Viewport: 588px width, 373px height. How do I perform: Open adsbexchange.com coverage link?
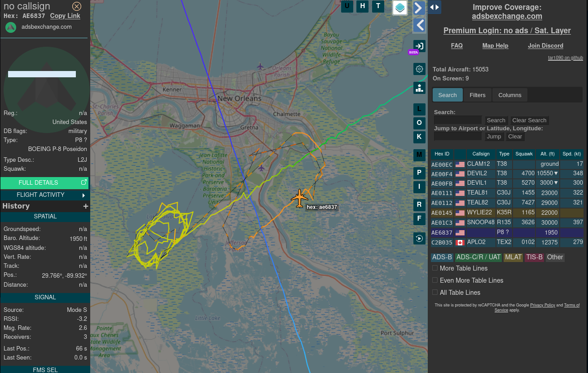coord(507,16)
